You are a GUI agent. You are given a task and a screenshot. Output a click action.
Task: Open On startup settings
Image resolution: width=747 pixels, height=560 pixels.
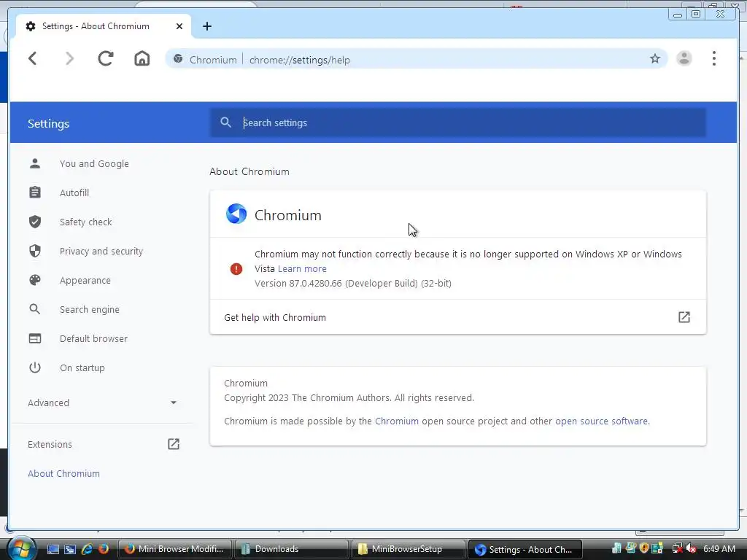(x=82, y=367)
